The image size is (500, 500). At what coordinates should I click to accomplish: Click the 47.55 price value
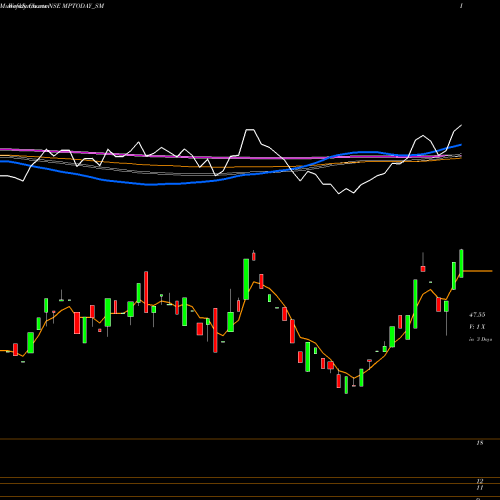[477, 314]
